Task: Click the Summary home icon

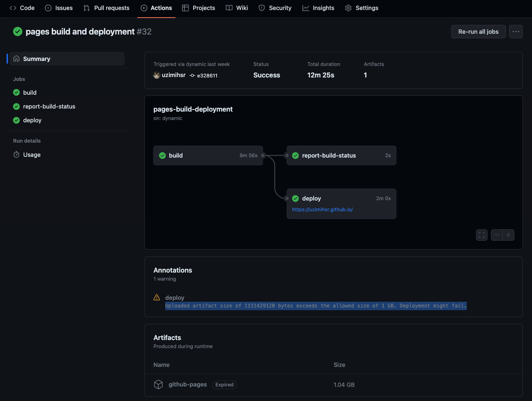Action: point(16,59)
